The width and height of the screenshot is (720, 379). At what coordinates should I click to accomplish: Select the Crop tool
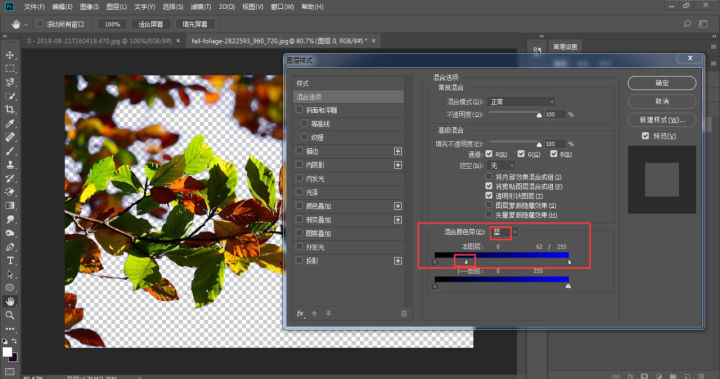10,109
